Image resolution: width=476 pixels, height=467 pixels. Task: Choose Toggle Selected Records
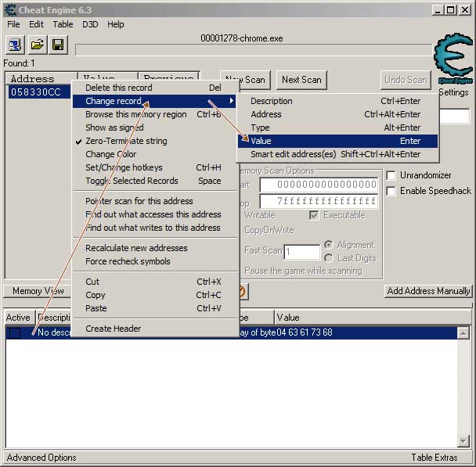(x=154, y=181)
